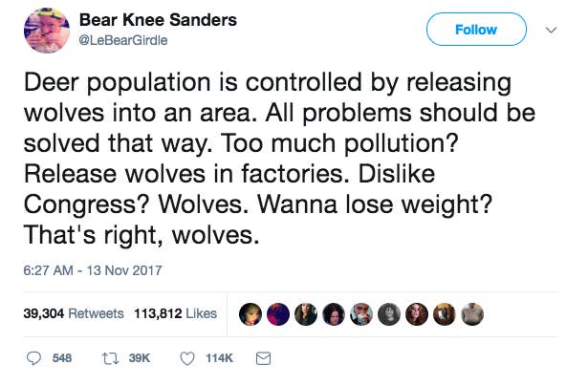This screenshot has height=386, width=588.
Task: View the 113,812 Likes list
Action: click(176, 313)
